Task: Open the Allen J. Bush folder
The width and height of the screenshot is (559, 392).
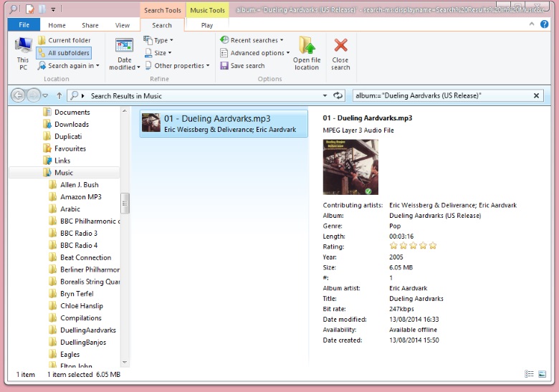Action: pyautogui.click(x=74, y=185)
